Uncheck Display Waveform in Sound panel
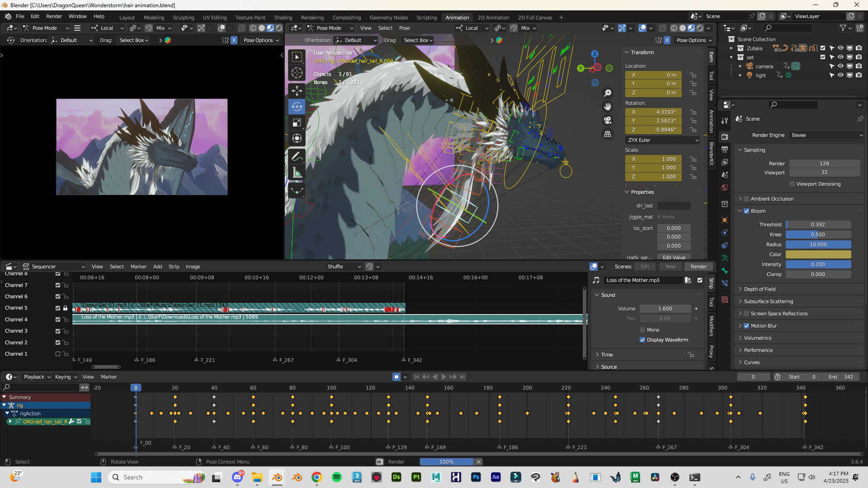This screenshot has width=868, height=488. pyautogui.click(x=642, y=340)
